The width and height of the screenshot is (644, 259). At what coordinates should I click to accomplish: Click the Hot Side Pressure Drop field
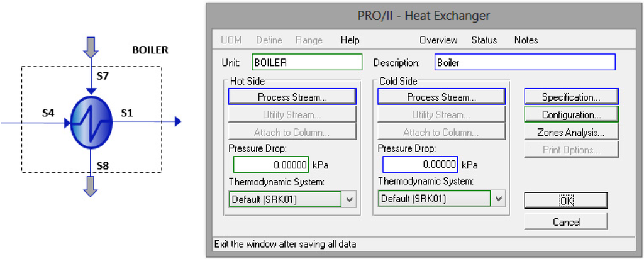(272, 165)
